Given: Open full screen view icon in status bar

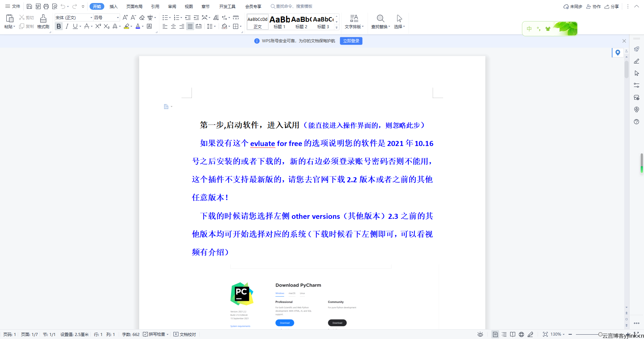Looking at the screenshot, I should click(545, 334).
